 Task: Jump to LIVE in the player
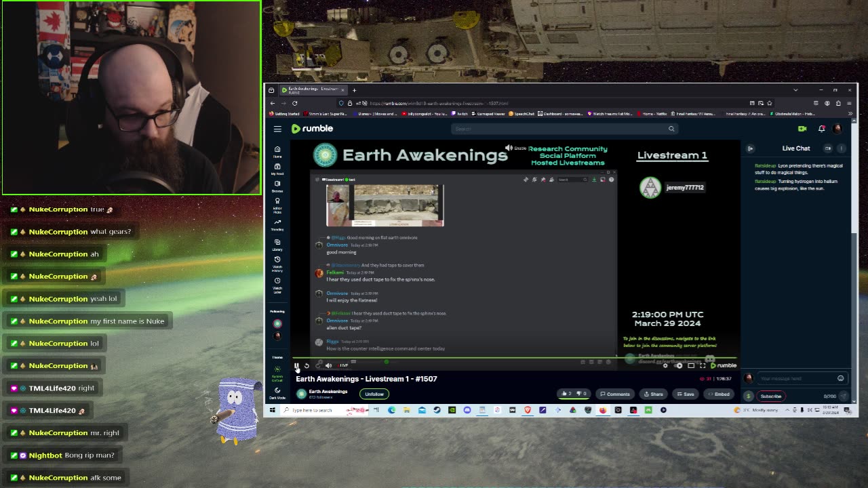pyautogui.click(x=343, y=366)
